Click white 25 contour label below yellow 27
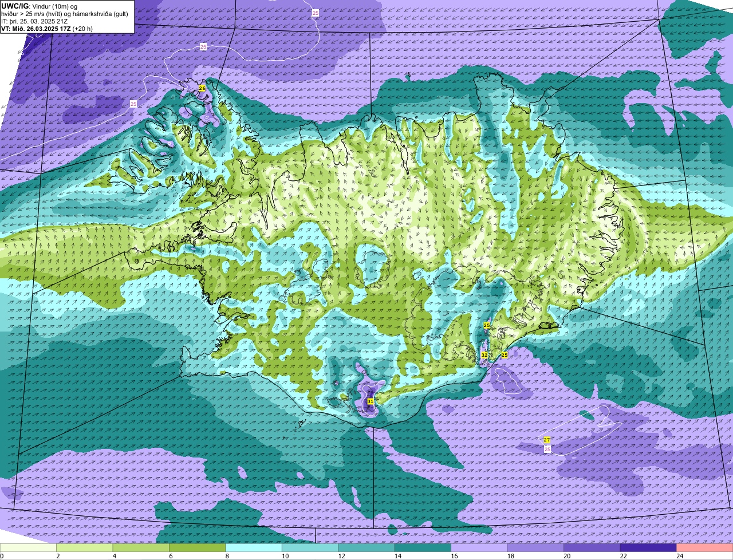Screen dimensions: 733x560 [x=547, y=449]
